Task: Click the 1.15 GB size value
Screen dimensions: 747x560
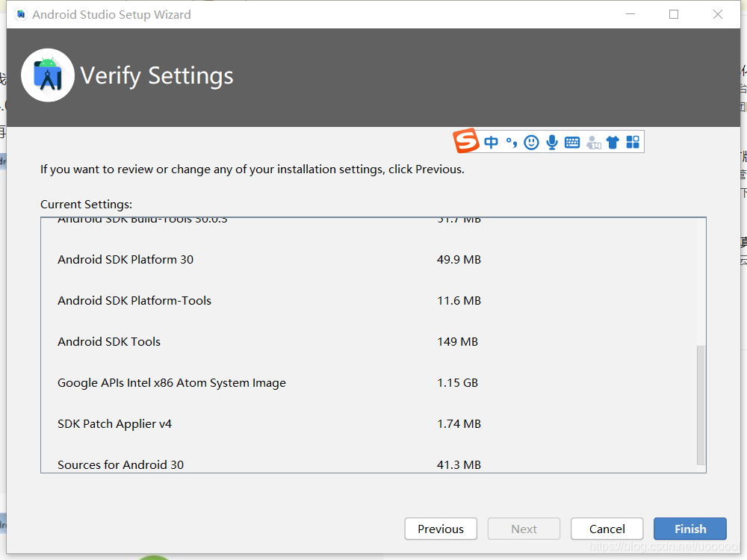Action: [457, 383]
